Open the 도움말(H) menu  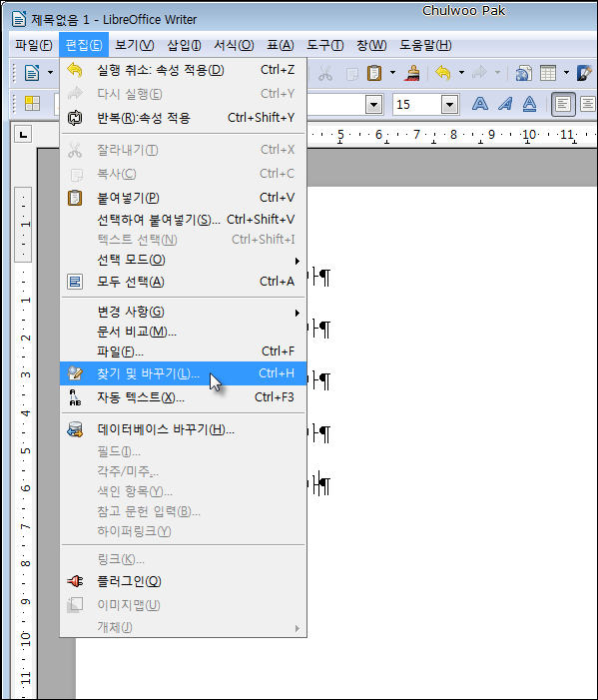(425, 45)
